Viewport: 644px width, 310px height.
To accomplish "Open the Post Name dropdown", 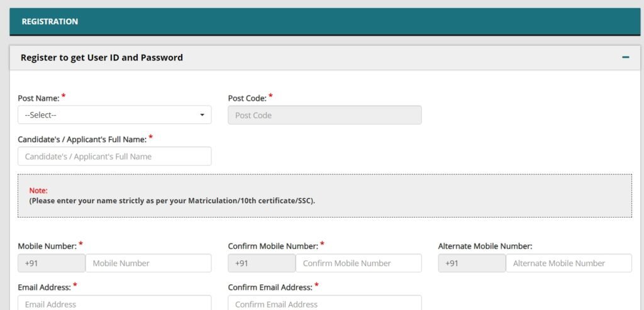I will point(114,115).
